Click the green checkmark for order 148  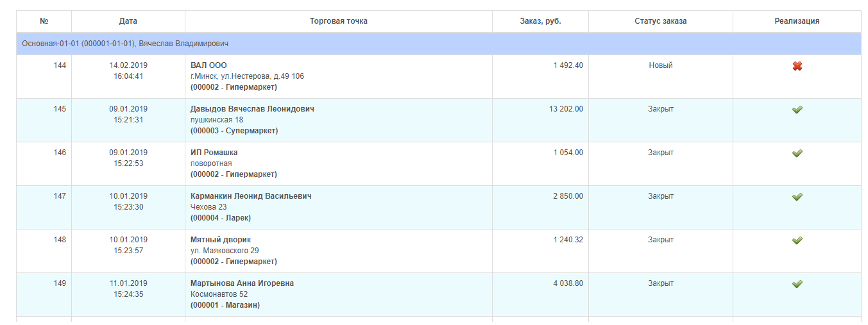point(797,240)
